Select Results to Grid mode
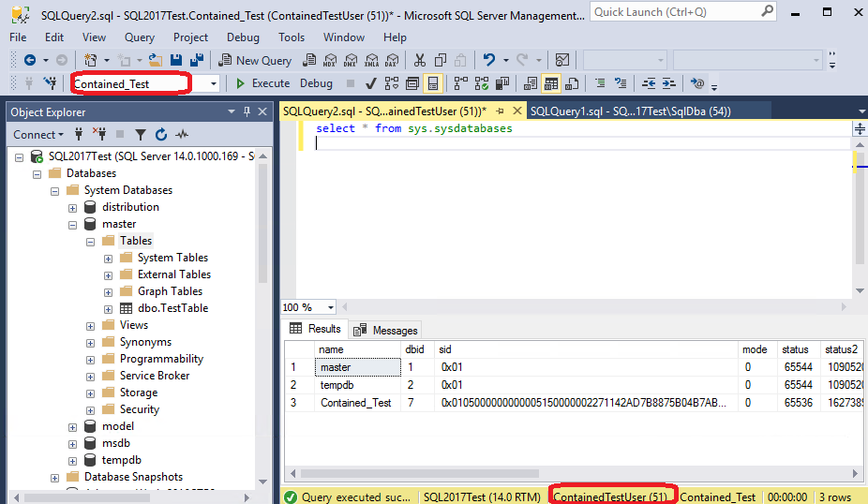 [x=551, y=83]
